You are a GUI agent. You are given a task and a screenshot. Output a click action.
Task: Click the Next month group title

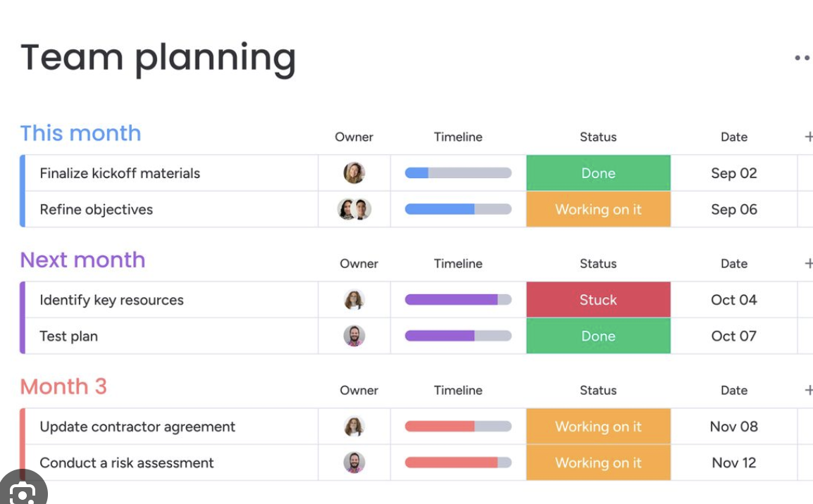pyautogui.click(x=82, y=260)
